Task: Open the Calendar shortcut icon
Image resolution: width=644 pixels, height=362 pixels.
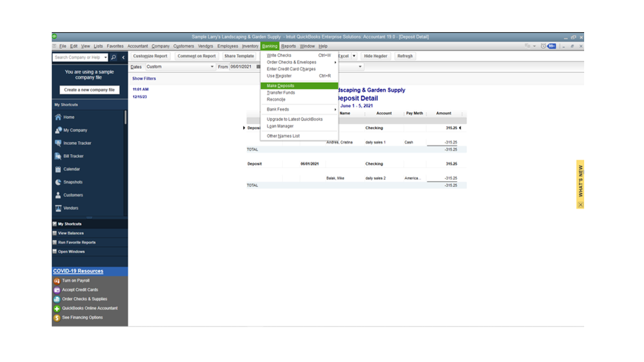Action: 58,169
